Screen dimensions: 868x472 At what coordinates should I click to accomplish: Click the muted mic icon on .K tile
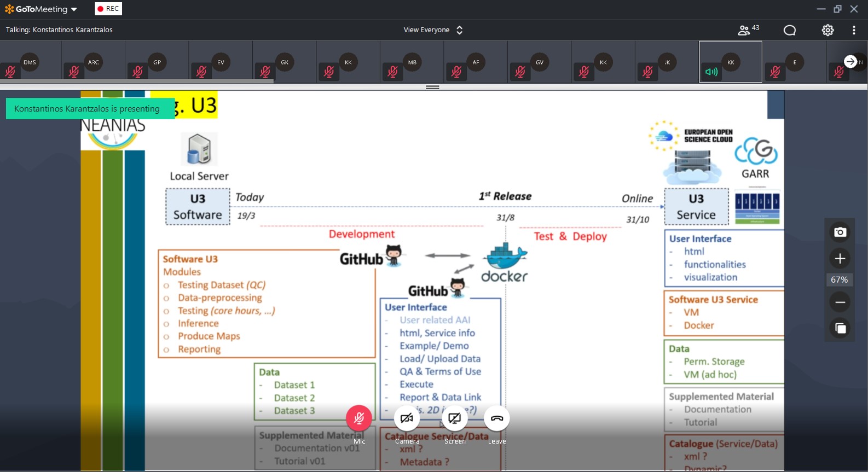click(x=648, y=71)
